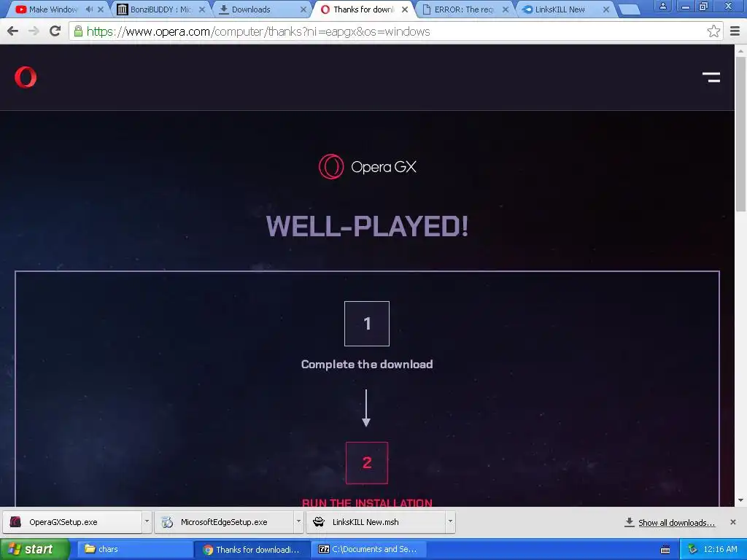The height and width of the screenshot is (560, 747).
Task: Close the ERROR tab
Action: (x=506, y=9)
